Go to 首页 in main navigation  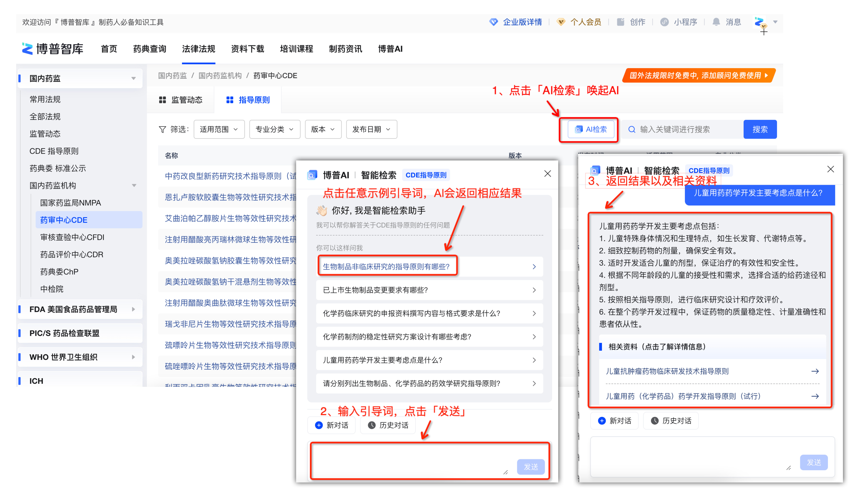click(109, 49)
